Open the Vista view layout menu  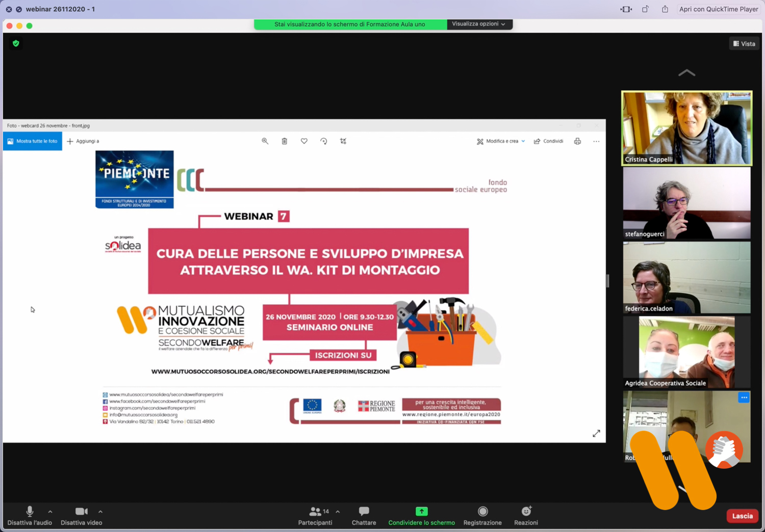[x=744, y=44]
